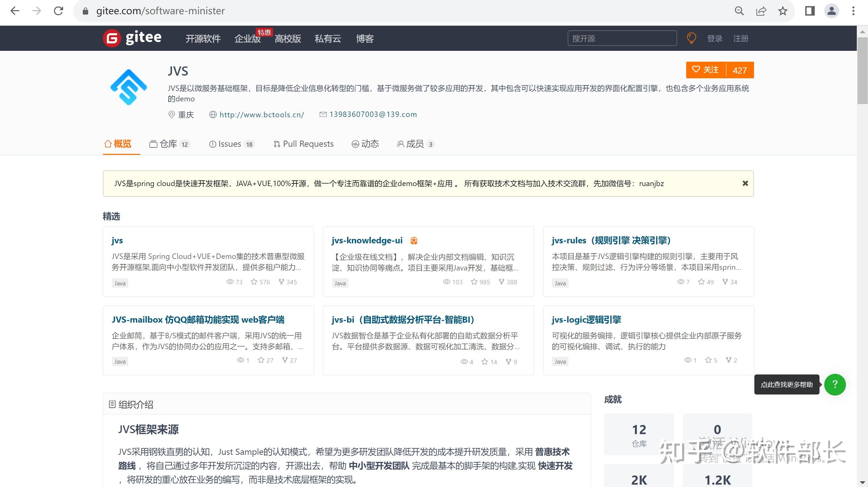Click the 12 仓库 achievement tile
Screen dimensions: 868x487
tap(639, 434)
